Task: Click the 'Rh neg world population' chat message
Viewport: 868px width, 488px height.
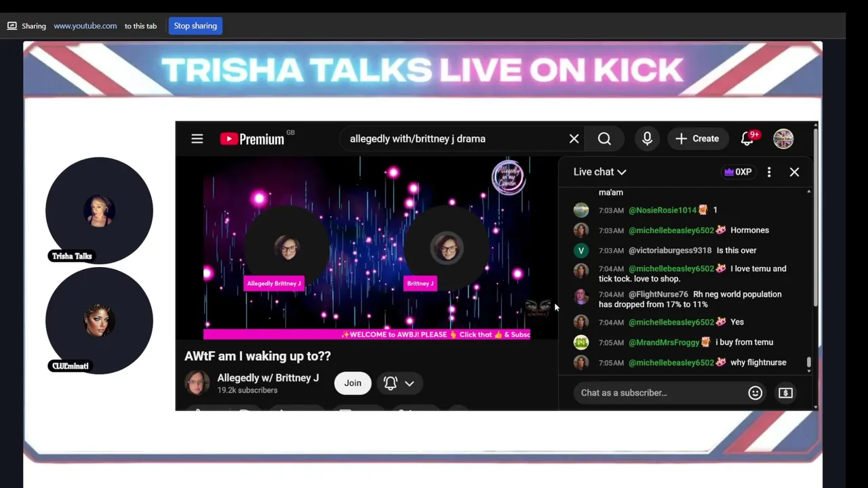Action: [690, 300]
